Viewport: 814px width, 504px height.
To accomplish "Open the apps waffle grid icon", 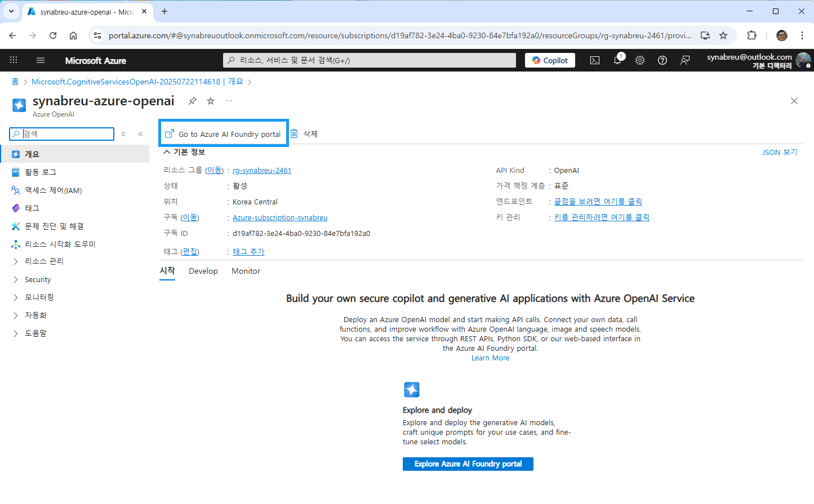I will [x=14, y=60].
